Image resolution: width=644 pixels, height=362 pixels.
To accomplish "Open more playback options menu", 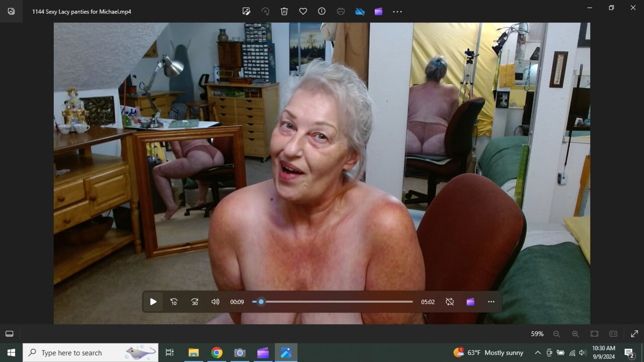I will [x=491, y=302].
